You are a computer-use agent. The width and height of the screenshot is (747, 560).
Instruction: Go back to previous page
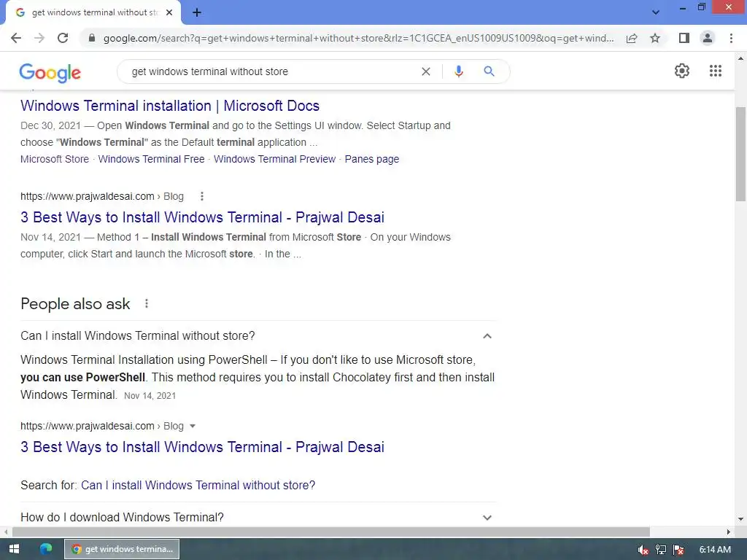point(16,38)
